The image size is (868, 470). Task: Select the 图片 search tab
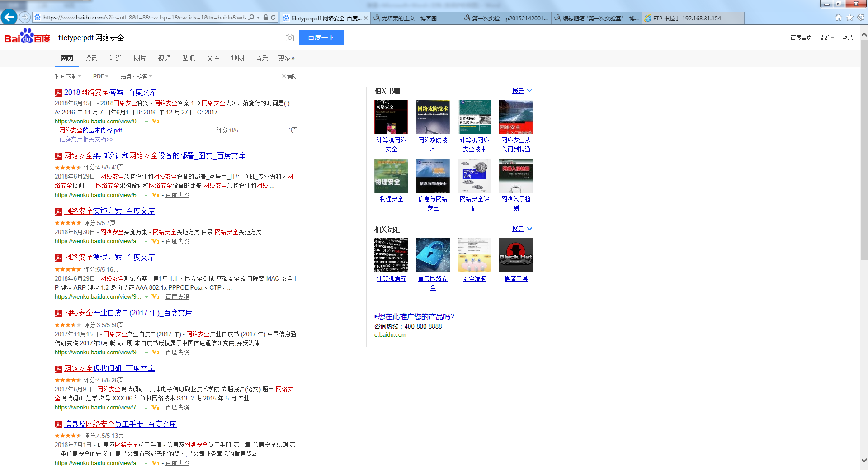click(140, 58)
